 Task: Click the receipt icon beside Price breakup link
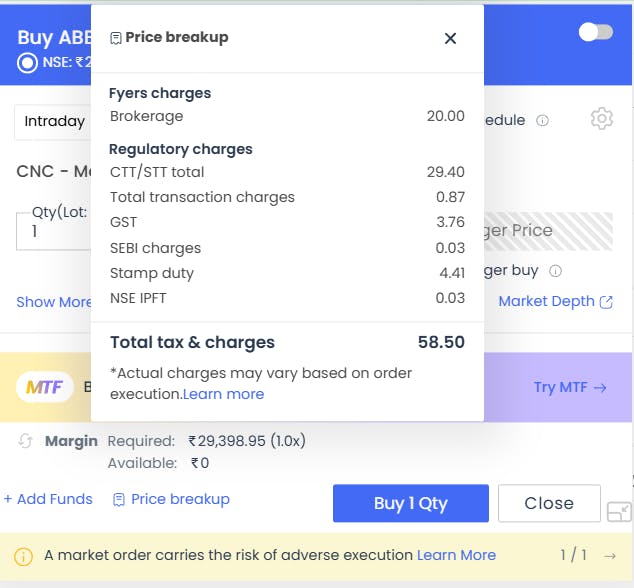pyautogui.click(x=118, y=500)
